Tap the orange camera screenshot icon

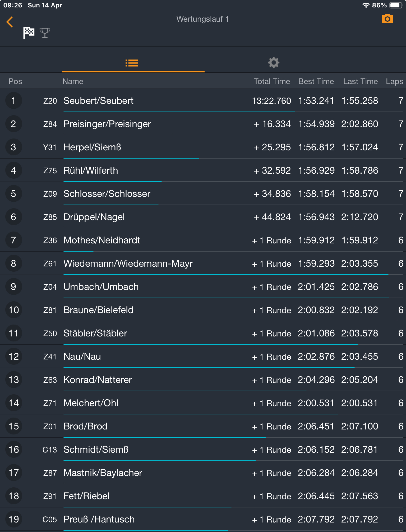coord(387,19)
